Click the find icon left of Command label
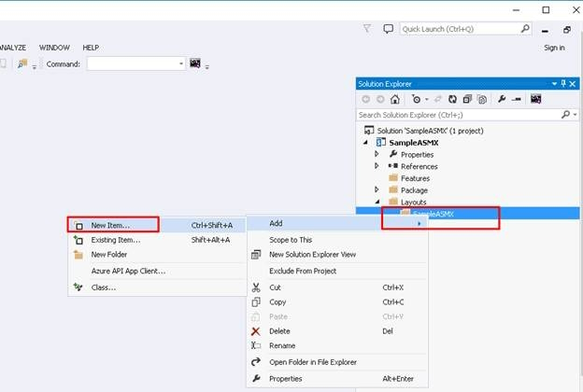Image resolution: width=583 pixels, height=392 pixels. tap(22, 63)
